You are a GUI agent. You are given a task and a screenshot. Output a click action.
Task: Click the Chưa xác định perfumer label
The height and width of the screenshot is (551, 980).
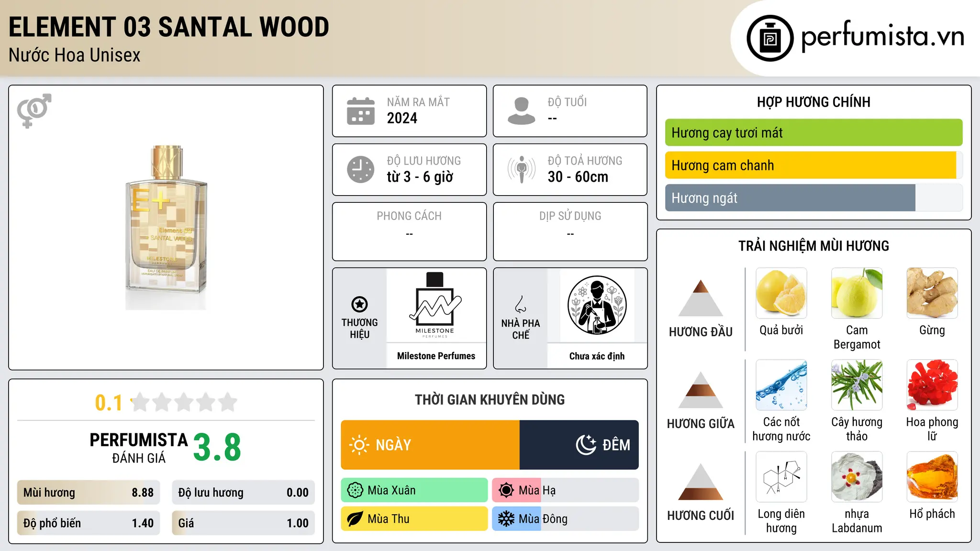(x=597, y=356)
